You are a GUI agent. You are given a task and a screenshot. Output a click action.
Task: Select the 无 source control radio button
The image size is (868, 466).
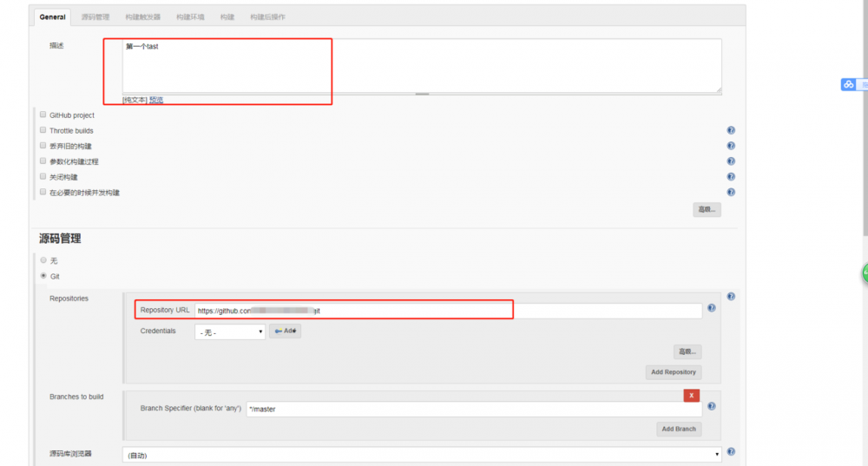43,260
